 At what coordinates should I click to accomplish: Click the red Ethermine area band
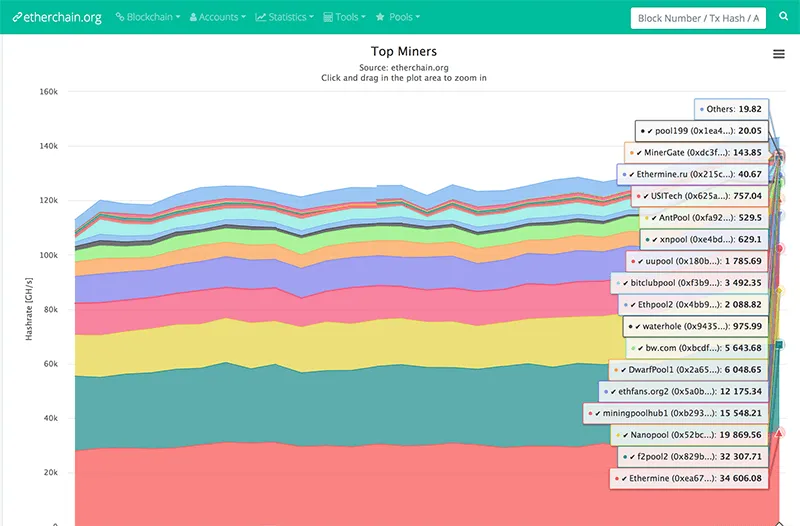tap(332, 485)
